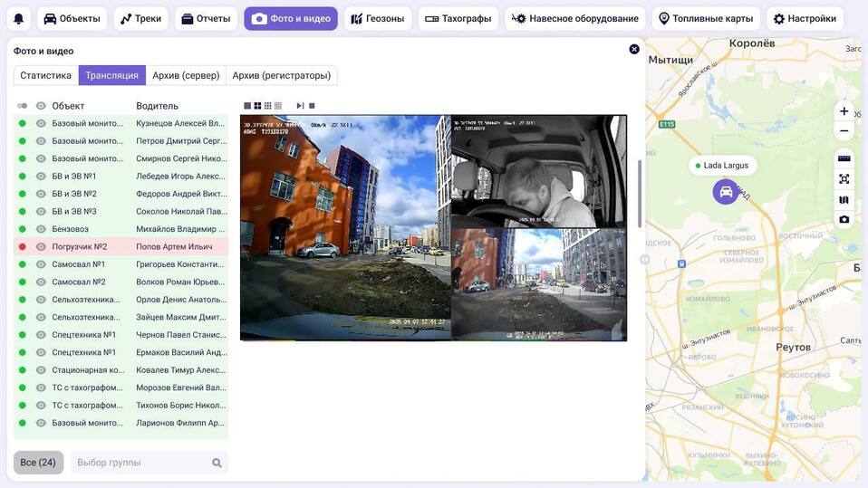Select driver Михайлов Владимир row
Viewport: 868px width, 488px height.
(x=121, y=229)
